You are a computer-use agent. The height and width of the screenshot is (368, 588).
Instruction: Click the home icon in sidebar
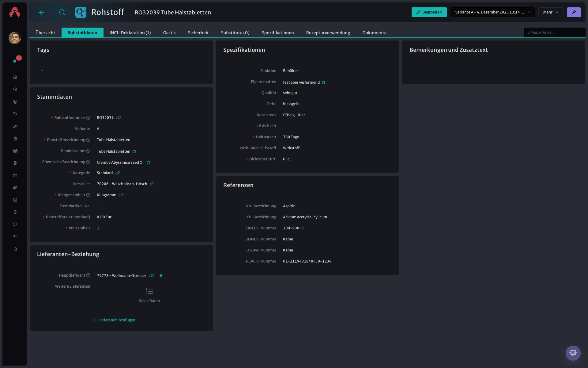tap(15, 77)
